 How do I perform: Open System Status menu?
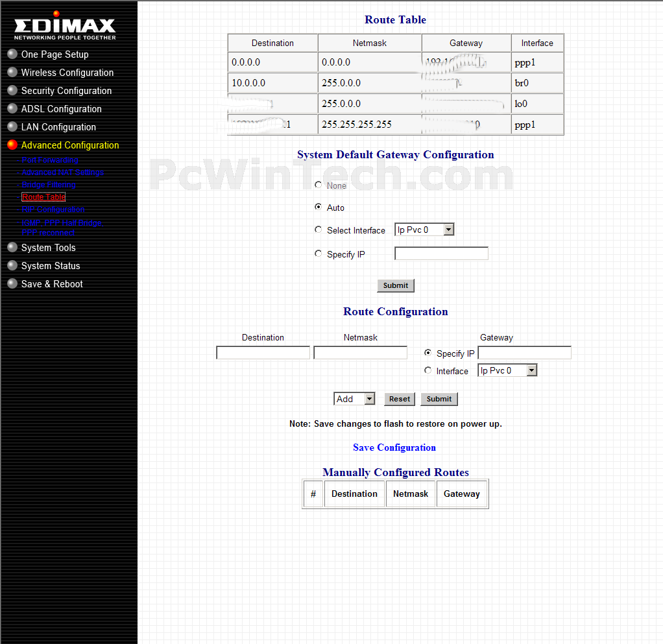point(51,266)
